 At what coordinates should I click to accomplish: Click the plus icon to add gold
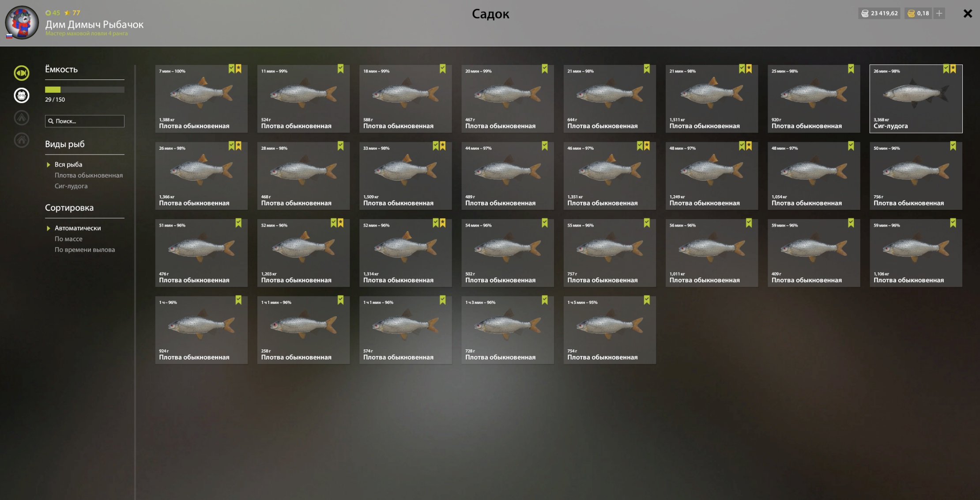click(x=939, y=13)
